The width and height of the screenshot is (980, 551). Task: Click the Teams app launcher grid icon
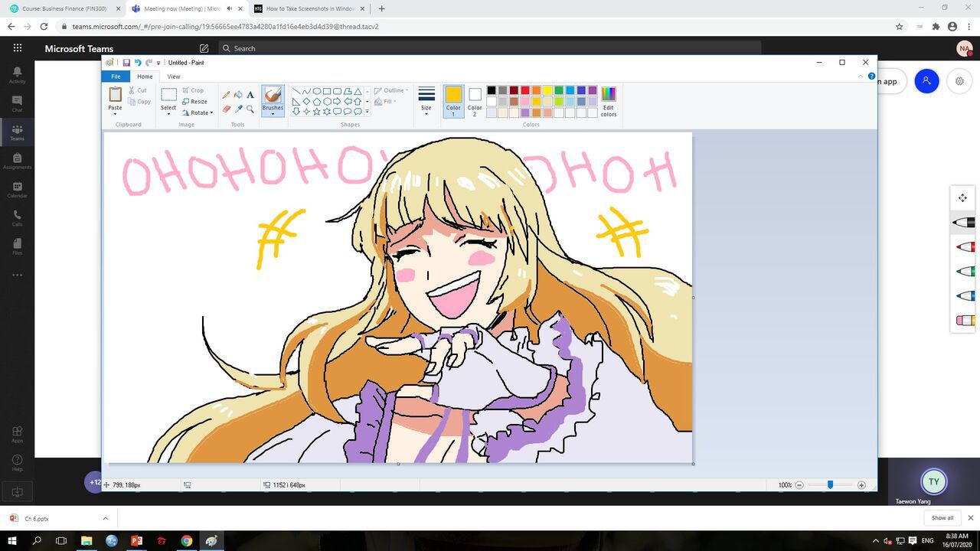17,47
